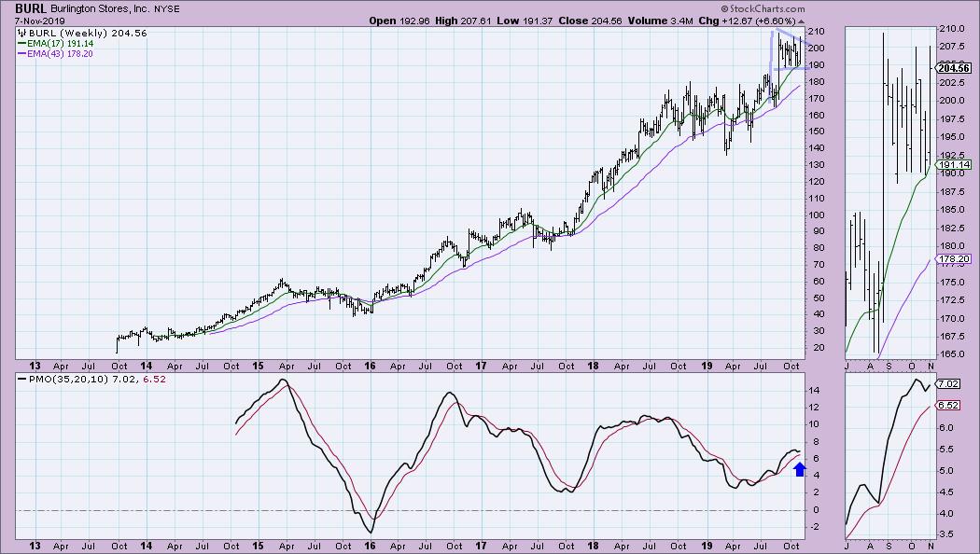Click the BURL (Weekly) 204.56 legend entry

point(87,33)
